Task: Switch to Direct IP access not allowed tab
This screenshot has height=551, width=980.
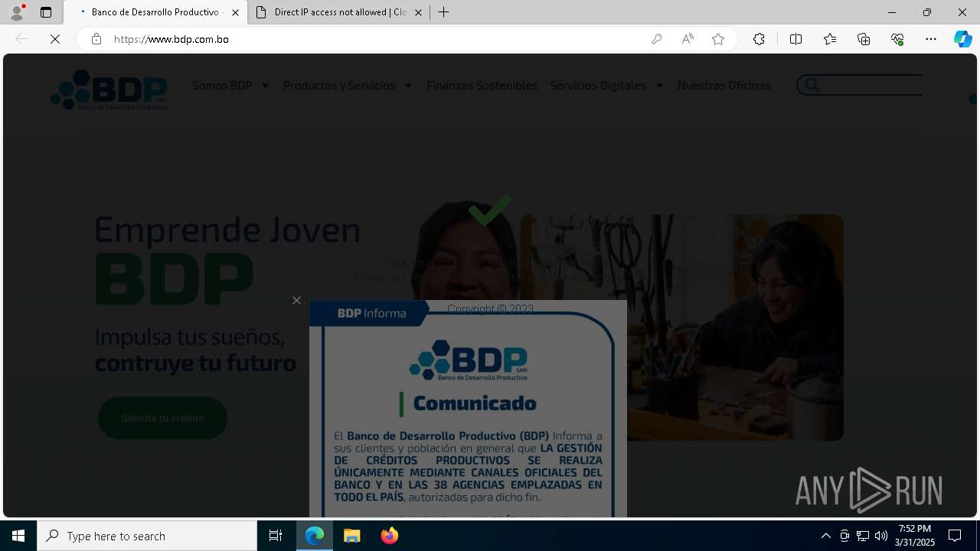Action: [339, 12]
